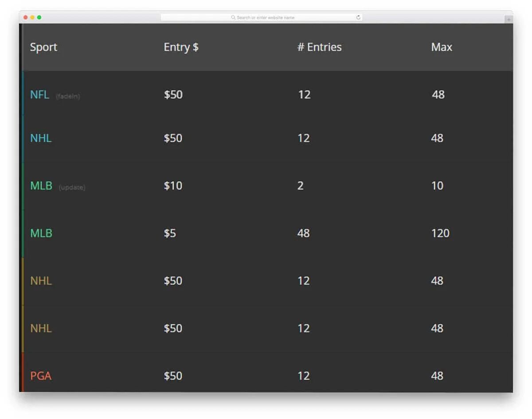Select the MLB label in the $5 row
This screenshot has height=419, width=532.
pyautogui.click(x=41, y=233)
